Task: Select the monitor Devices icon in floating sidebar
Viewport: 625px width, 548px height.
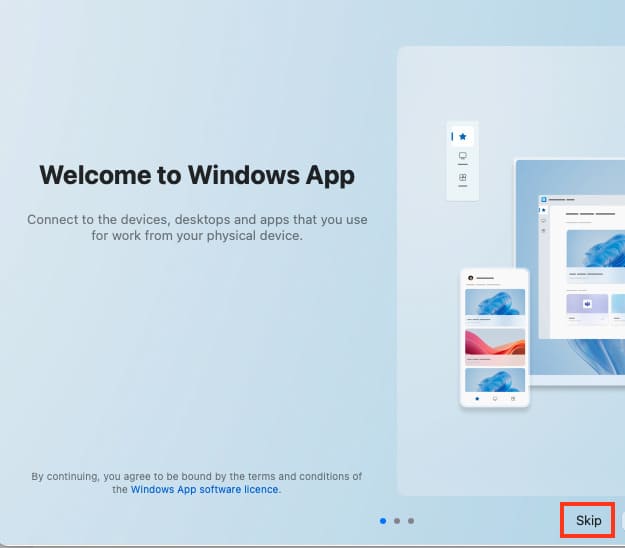Action: (x=462, y=157)
